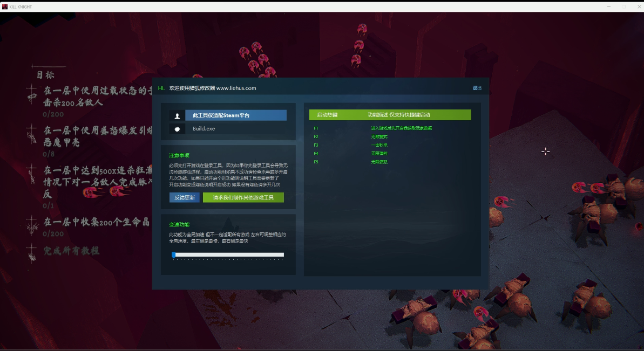Click the green 请求我们制作其他游戏工具 button
Image resolution: width=644 pixels, height=351 pixels.
[243, 198]
